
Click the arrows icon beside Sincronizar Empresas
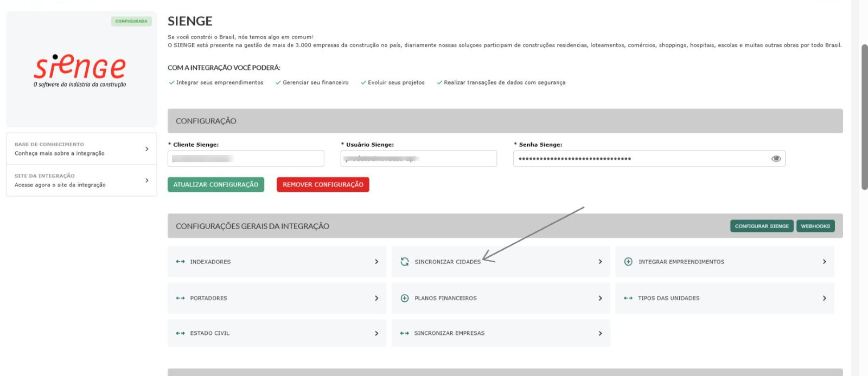click(404, 333)
